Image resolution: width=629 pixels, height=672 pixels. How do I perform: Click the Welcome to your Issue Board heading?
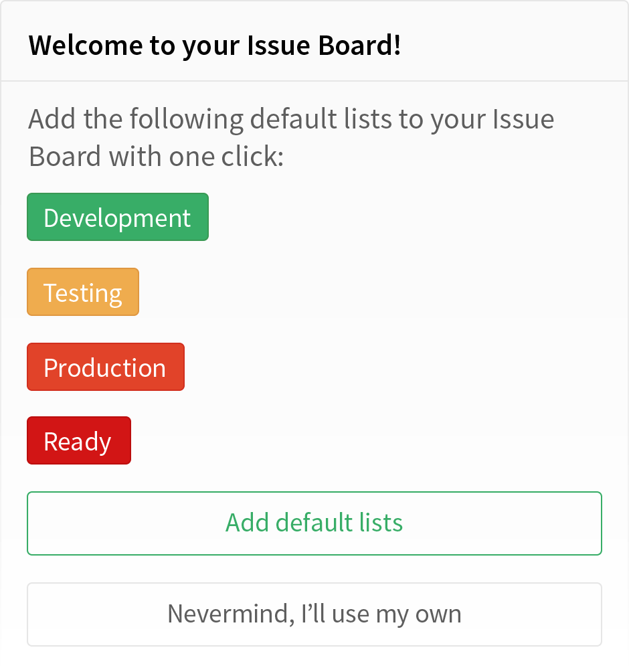[215, 46]
